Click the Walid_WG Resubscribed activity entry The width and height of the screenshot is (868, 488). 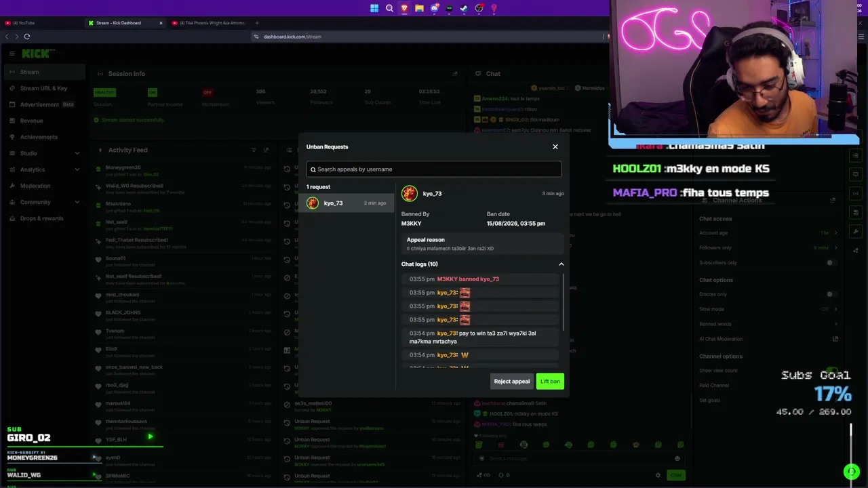click(183, 188)
